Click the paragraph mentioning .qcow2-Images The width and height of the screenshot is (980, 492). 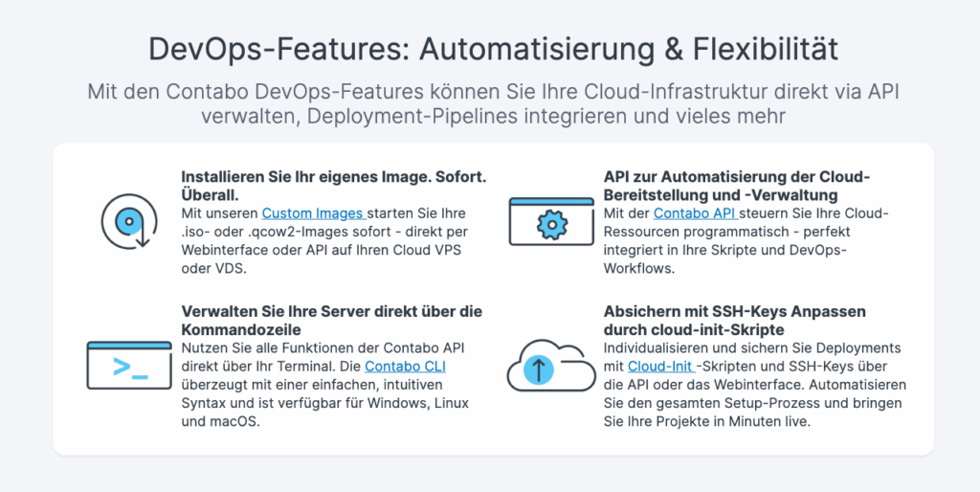click(325, 240)
